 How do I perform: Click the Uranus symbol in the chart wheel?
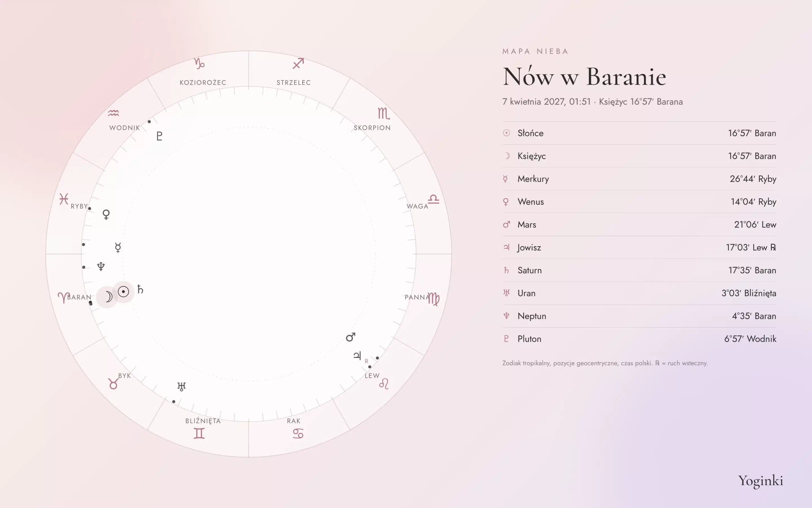[182, 386]
